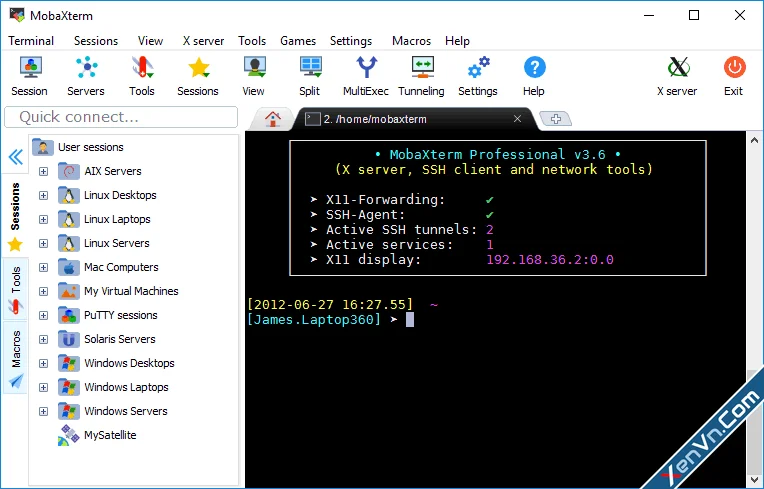Switch to the Macros vertical side tab
The height and width of the screenshot is (489, 764).
pos(16,357)
